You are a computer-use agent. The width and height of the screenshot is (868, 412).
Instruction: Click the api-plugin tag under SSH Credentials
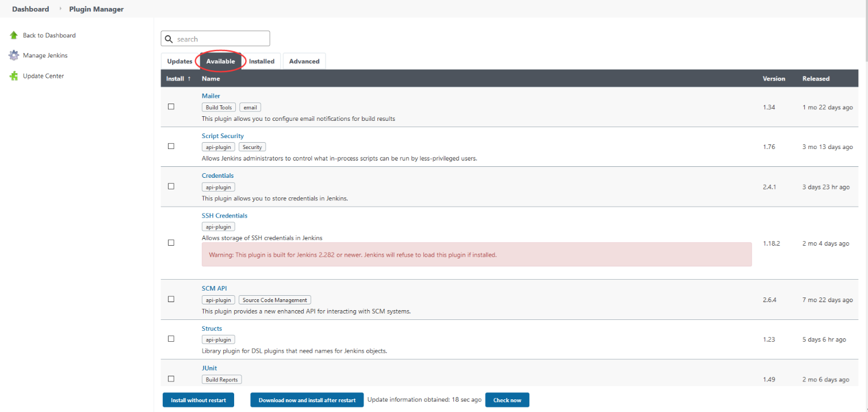click(x=219, y=227)
